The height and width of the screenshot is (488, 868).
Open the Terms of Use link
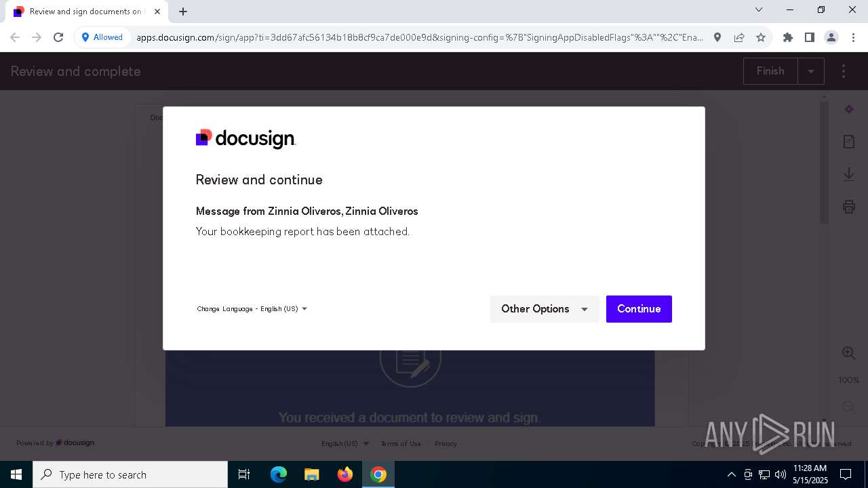tap(401, 443)
